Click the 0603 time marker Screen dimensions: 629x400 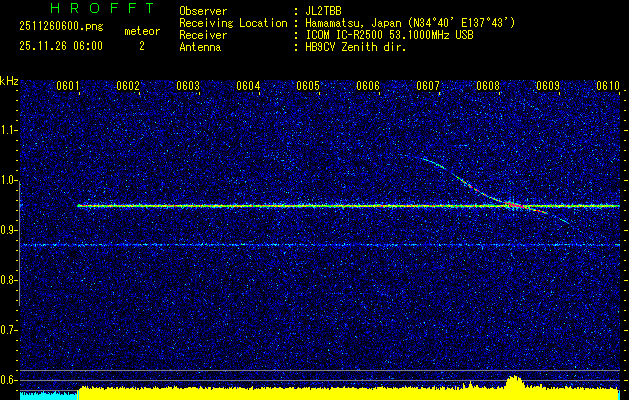point(188,86)
